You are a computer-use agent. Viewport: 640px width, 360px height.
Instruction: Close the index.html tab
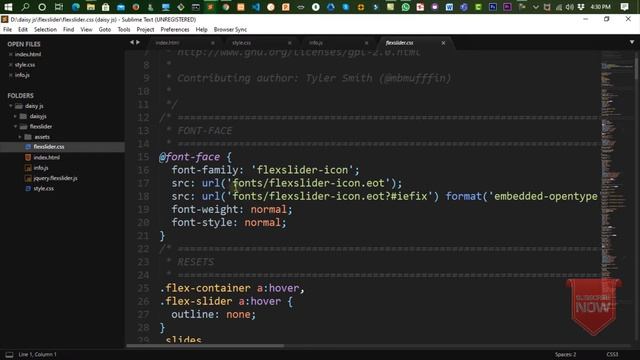[x=213, y=43]
